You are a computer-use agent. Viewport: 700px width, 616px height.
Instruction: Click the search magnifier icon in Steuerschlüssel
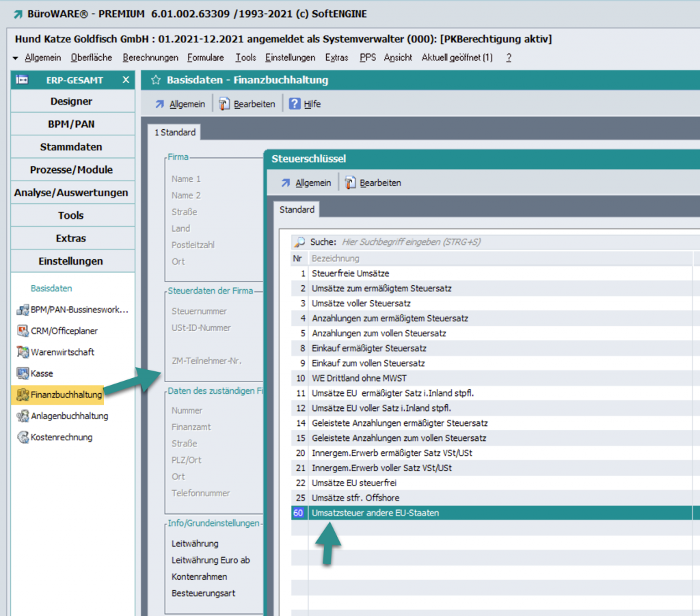(x=299, y=242)
